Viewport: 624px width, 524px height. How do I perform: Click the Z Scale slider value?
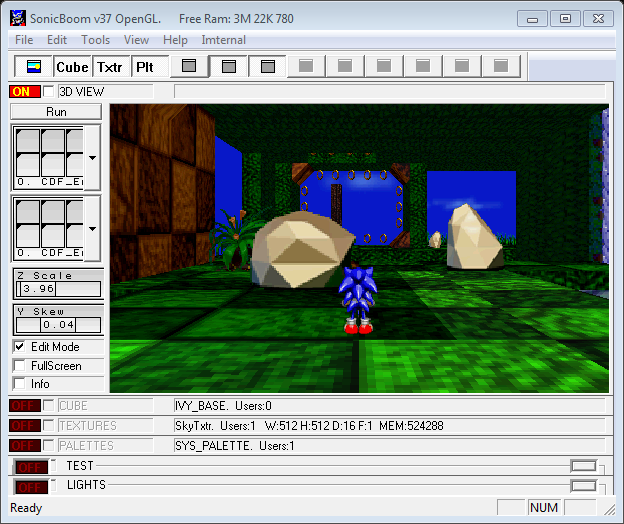coord(58,289)
